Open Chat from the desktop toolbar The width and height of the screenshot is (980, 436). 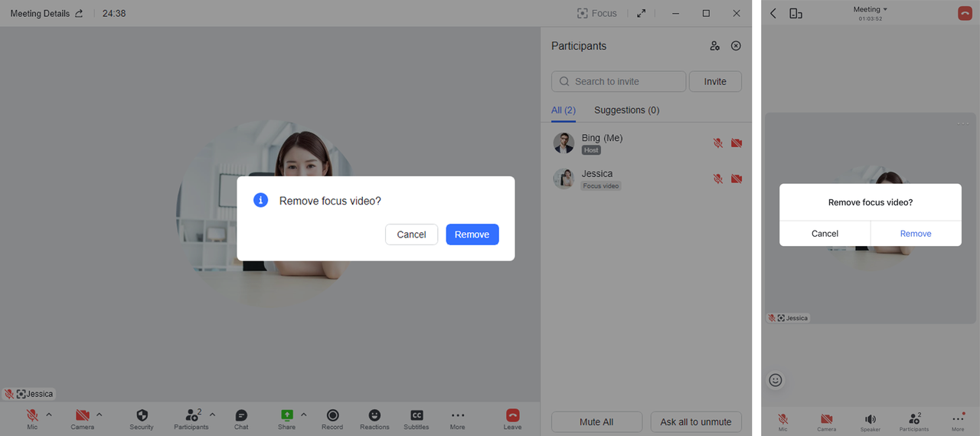[241, 415]
